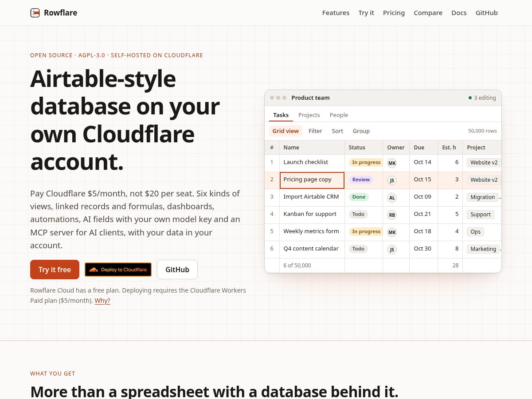Click the Migration project tag

click(x=482, y=197)
